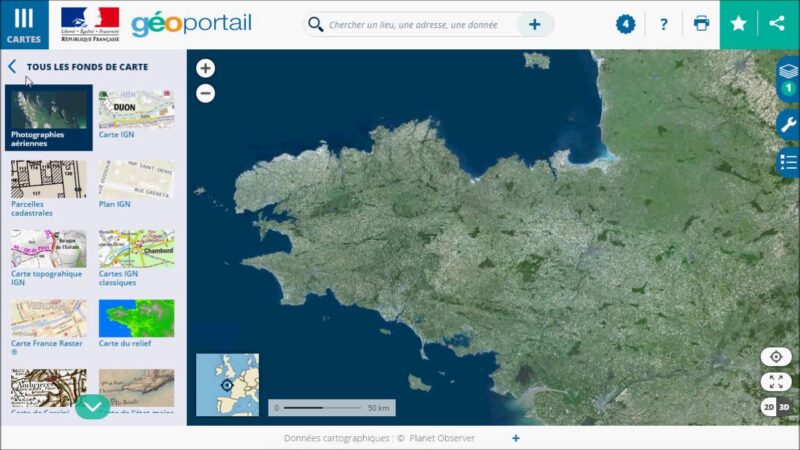Viewport: 800px width, 450px height.
Task: Open the layers stack panel
Action: tap(787, 74)
